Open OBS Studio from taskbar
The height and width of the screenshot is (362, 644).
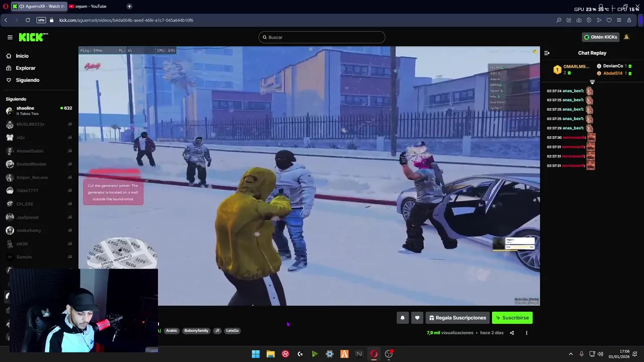point(388,354)
